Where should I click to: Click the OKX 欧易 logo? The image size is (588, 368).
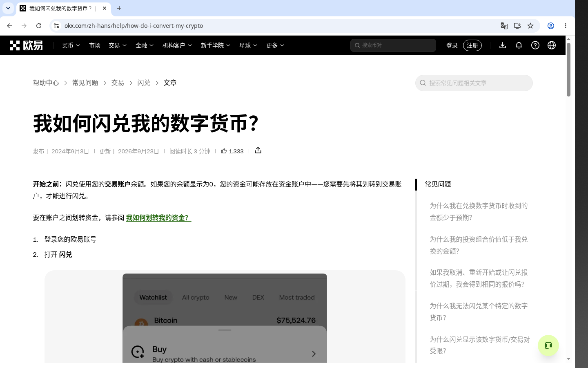pos(26,45)
